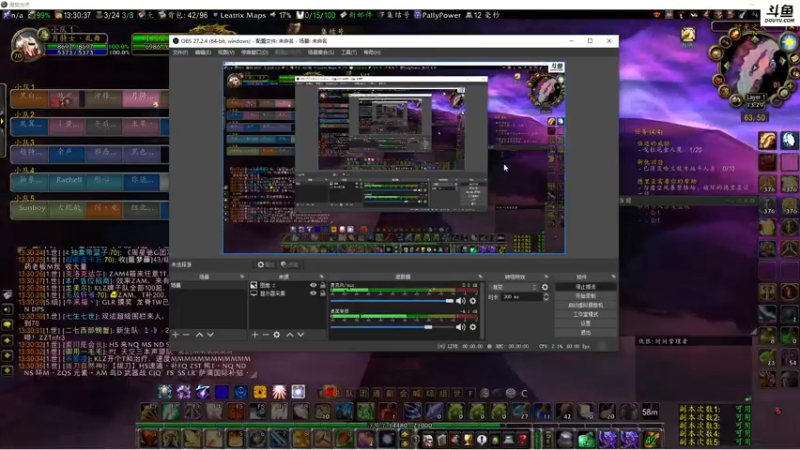Viewport: 800px width, 450px height.
Task: Pop out the Scene Transitions dock panel
Action: click(546, 277)
